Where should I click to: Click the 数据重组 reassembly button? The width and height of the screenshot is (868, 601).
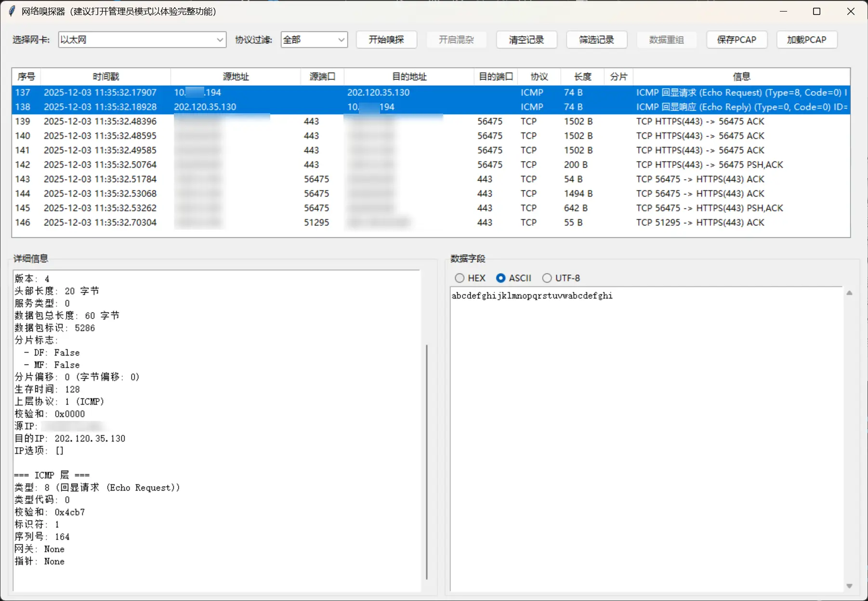pyautogui.click(x=667, y=39)
